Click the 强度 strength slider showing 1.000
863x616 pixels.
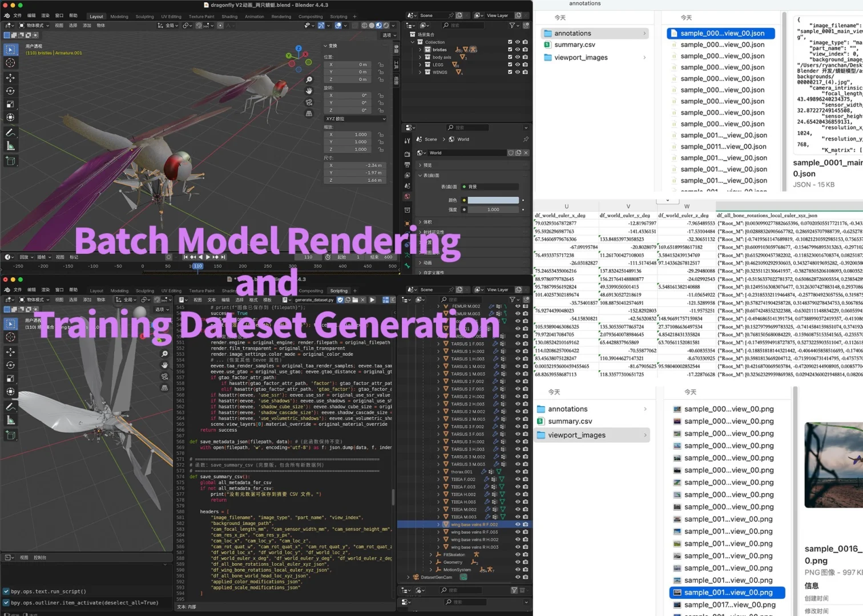(x=493, y=209)
